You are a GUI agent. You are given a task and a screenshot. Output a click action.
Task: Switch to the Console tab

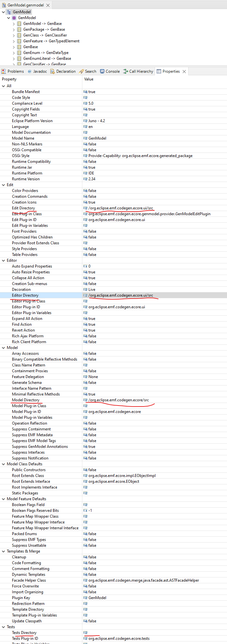point(110,71)
